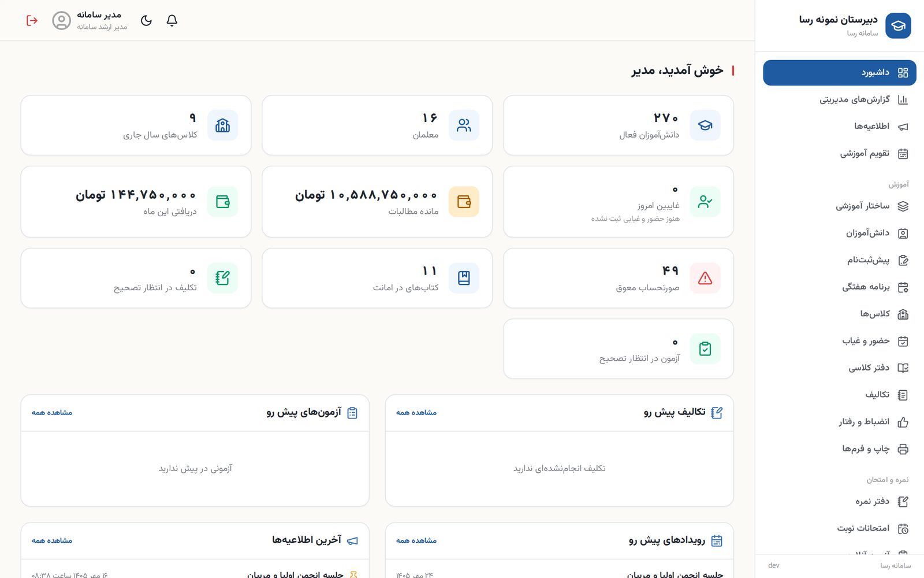Click مشاهده همه for رویدادهای پیش رو

tap(416, 541)
